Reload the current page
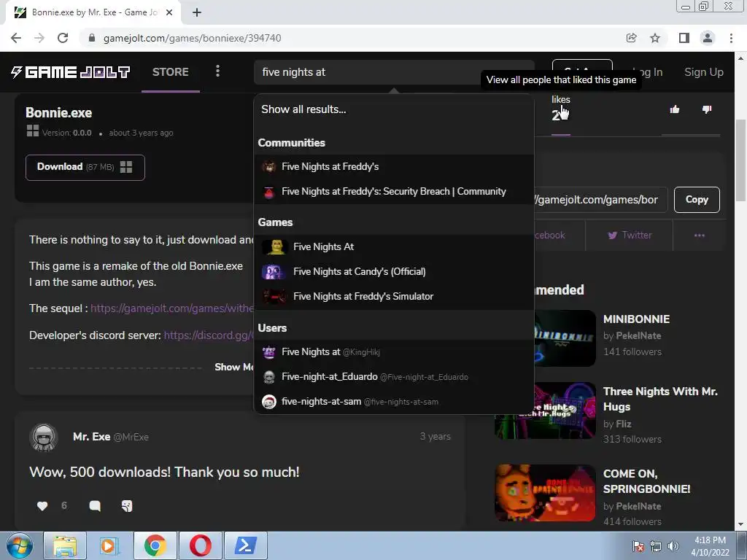Screen dimensions: 747x560 (63, 38)
